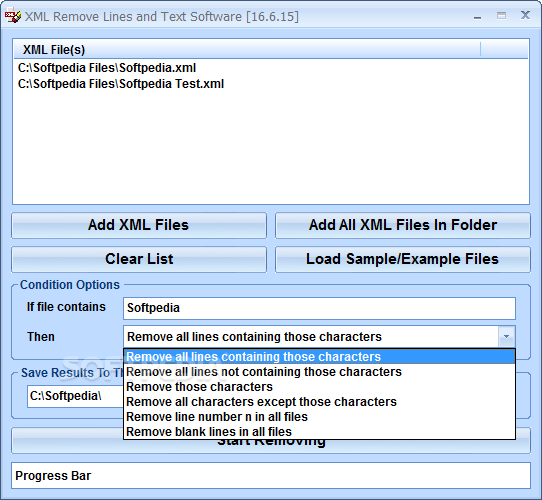Maximize the XML Remove Lines window
This screenshot has width=542, height=500.
click(501, 16)
